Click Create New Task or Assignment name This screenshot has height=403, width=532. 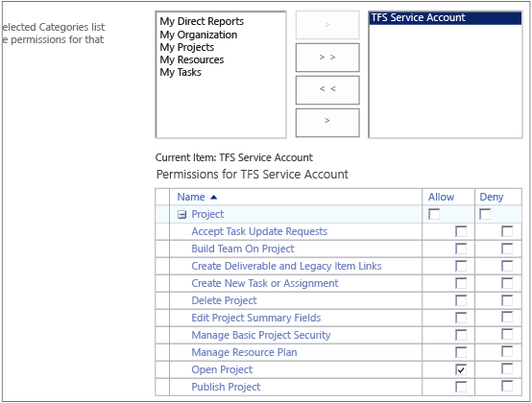(x=265, y=283)
